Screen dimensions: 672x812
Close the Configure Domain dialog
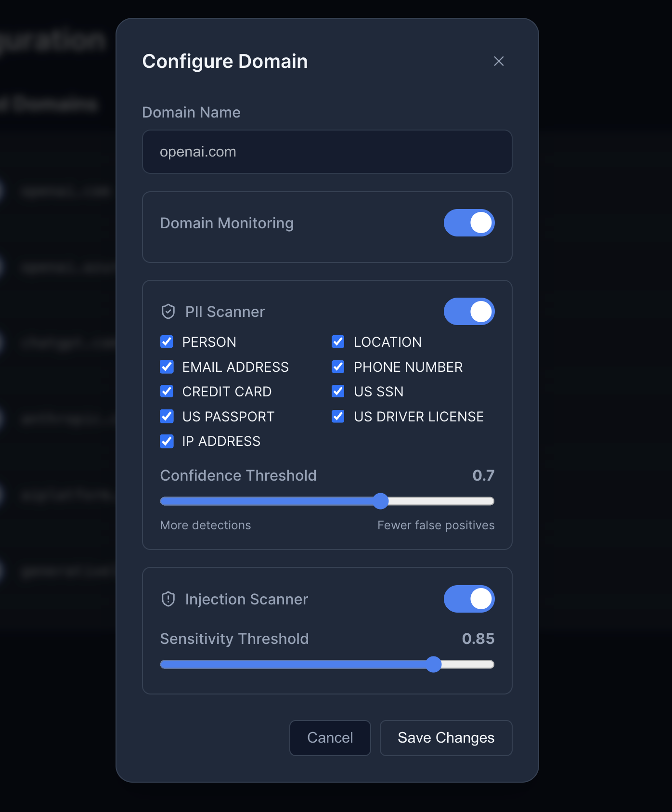(x=499, y=61)
